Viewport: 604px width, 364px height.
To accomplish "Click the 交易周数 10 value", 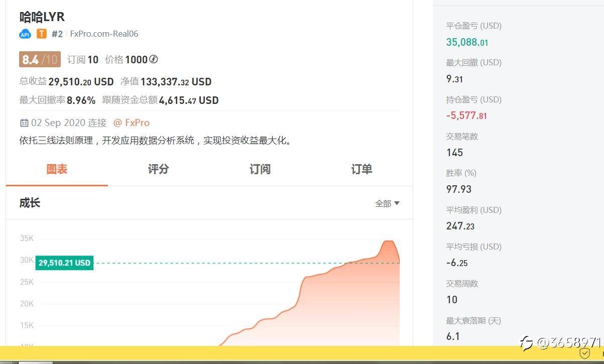I will [x=452, y=300].
